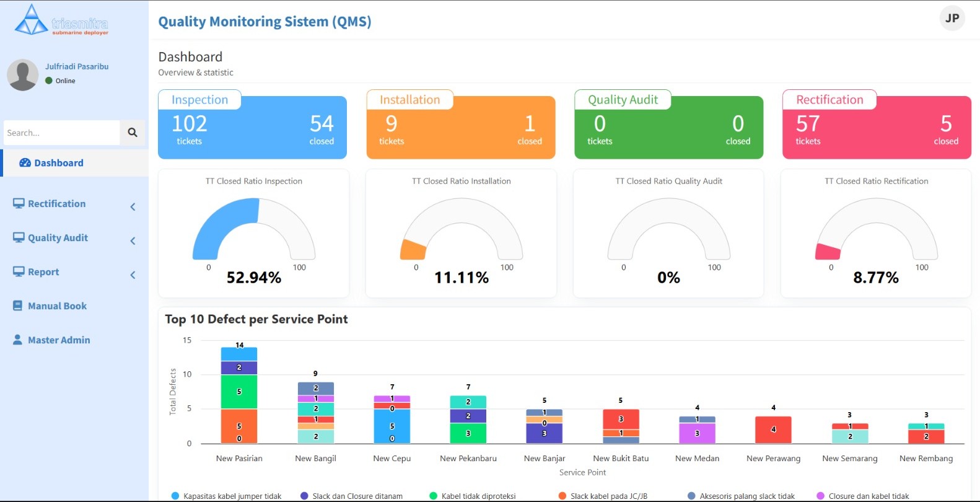The height and width of the screenshot is (502, 980).
Task: Toggle Kabel tidak diproteksi legend series
Action: (472, 496)
